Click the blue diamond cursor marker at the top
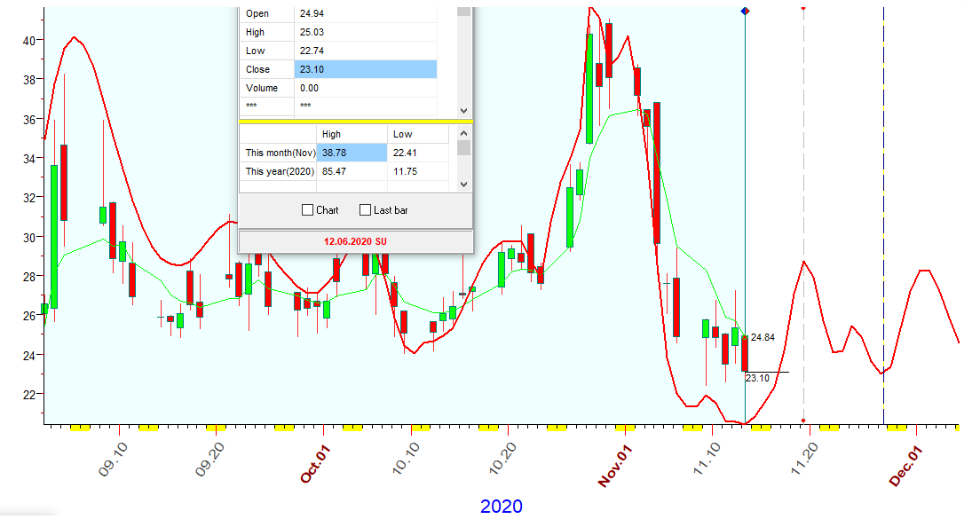Screen dimensions: 980x519 pyautogui.click(x=745, y=11)
